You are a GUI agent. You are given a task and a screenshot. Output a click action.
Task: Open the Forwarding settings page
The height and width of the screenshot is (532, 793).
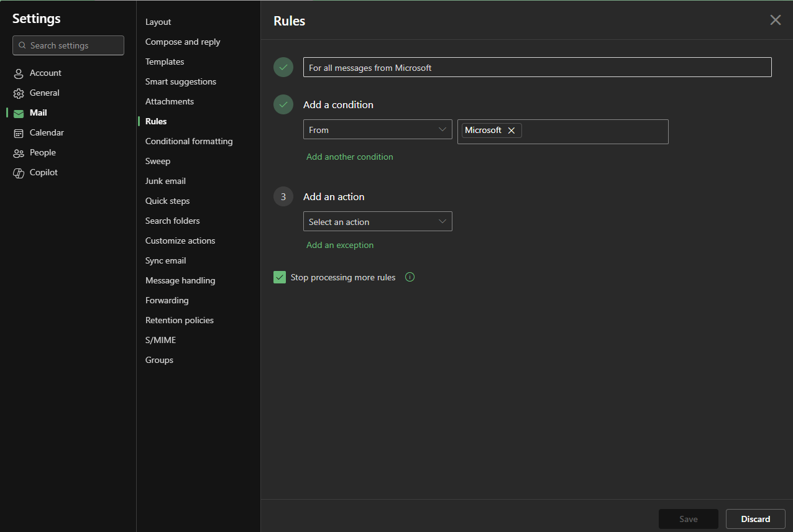click(x=167, y=300)
